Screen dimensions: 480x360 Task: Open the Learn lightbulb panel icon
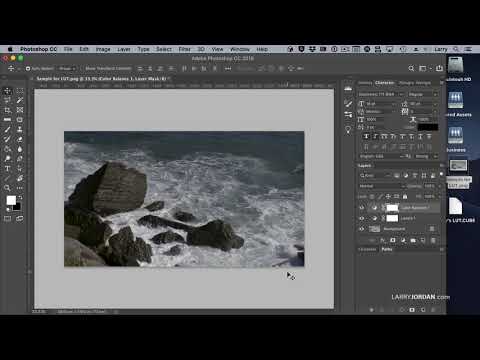coord(348,130)
